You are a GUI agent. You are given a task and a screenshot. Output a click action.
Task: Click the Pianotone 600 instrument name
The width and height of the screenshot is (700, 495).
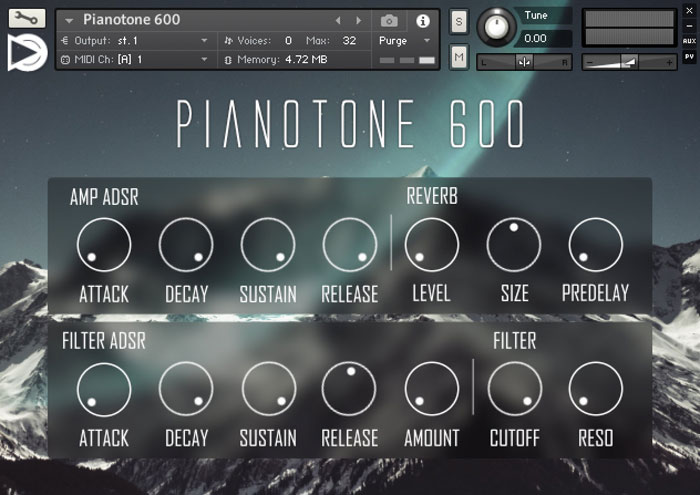click(x=132, y=20)
